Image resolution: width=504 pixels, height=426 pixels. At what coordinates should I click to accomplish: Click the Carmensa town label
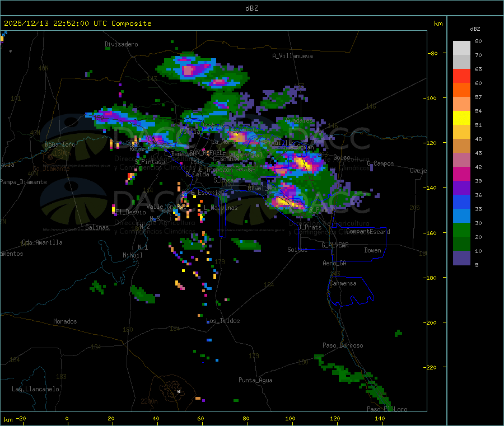tap(343, 283)
